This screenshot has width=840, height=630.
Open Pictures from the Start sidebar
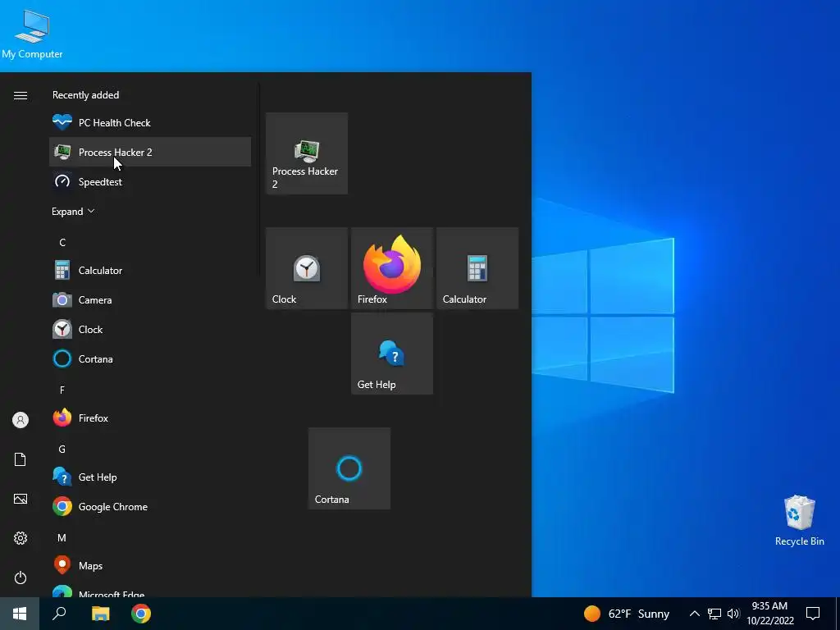(x=21, y=499)
